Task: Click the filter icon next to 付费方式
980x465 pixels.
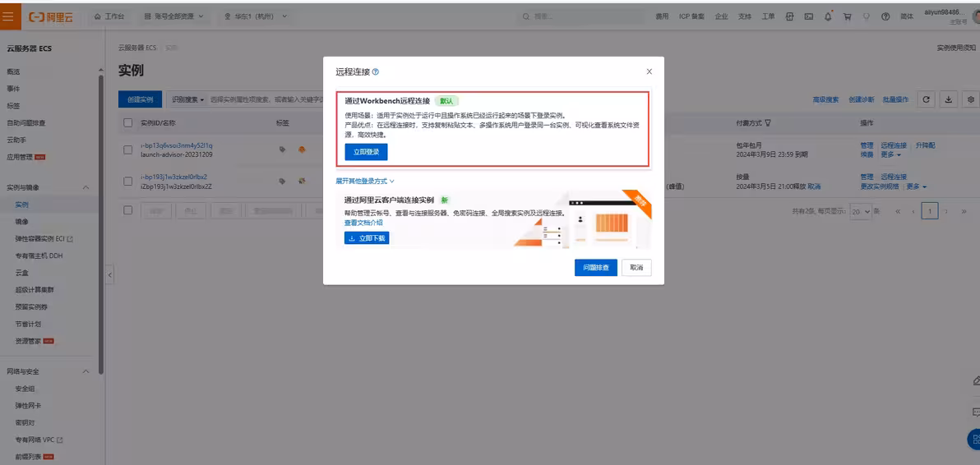Action: coord(768,123)
